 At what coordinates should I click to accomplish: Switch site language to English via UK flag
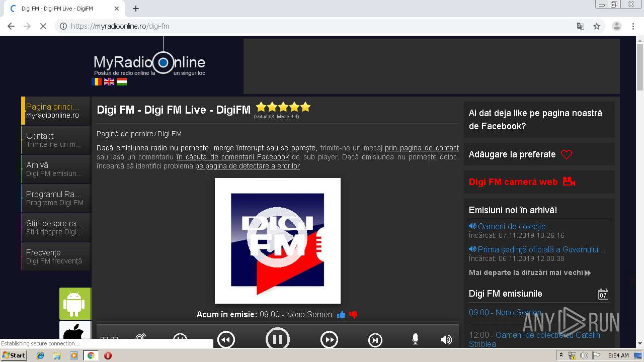(109, 81)
